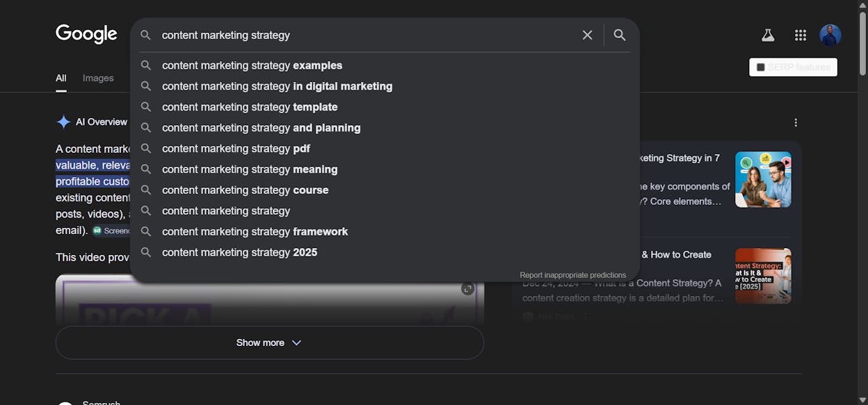Choose suggestion 'content marketing strategy template'
The width and height of the screenshot is (868, 405).
pos(385,107)
